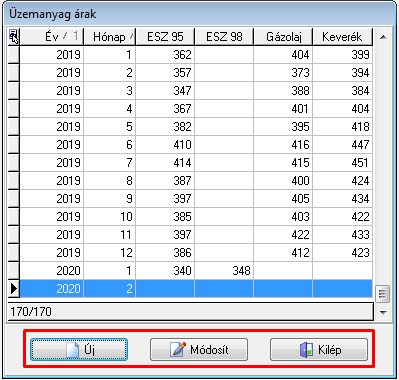The width and height of the screenshot is (399, 380).
Task: Select Gázolaj value 412
Action: (283, 253)
